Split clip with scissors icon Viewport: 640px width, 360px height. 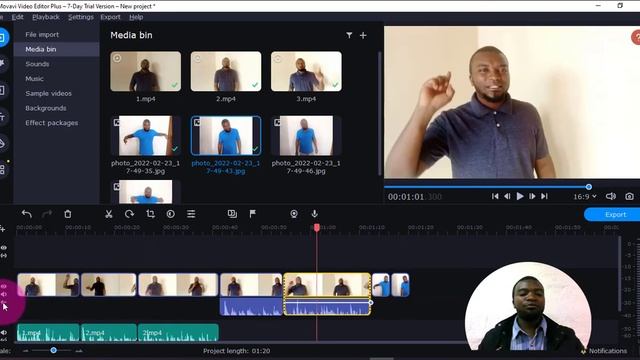point(109,214)
